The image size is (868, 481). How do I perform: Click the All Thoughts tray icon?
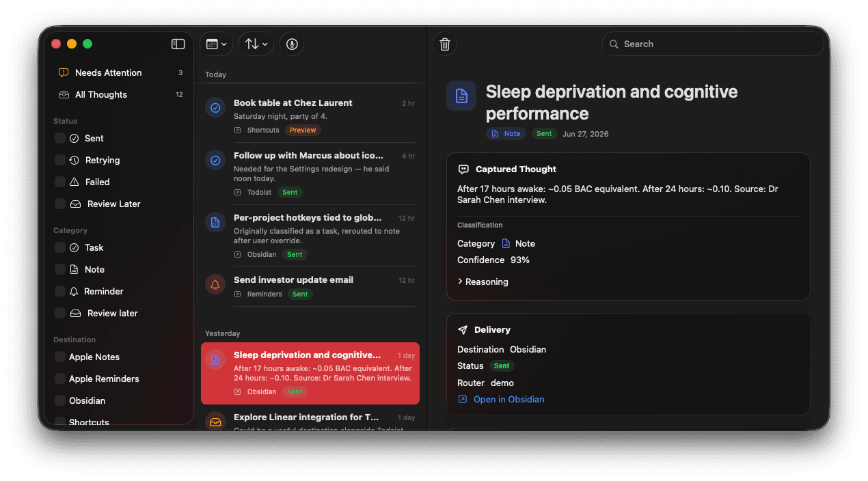coord(64,94)
